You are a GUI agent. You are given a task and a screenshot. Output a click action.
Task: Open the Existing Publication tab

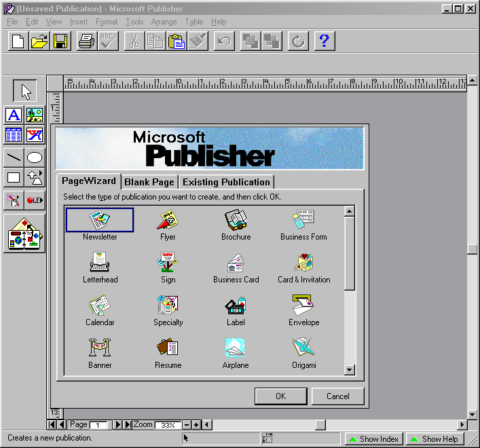(226, 182)
